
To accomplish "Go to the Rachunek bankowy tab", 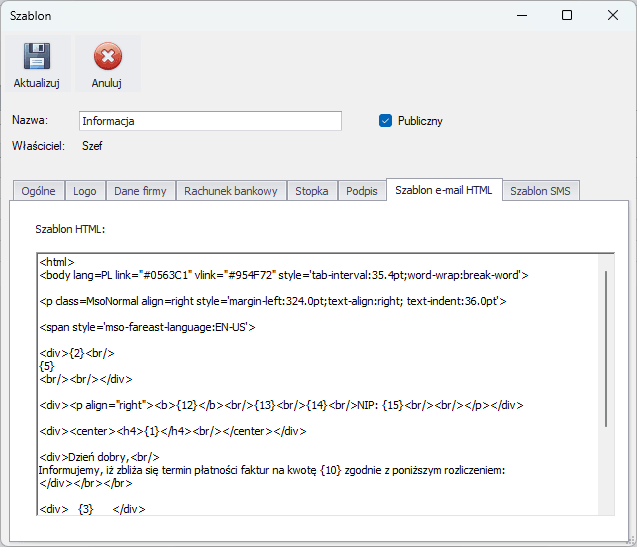I will [230, 191].
